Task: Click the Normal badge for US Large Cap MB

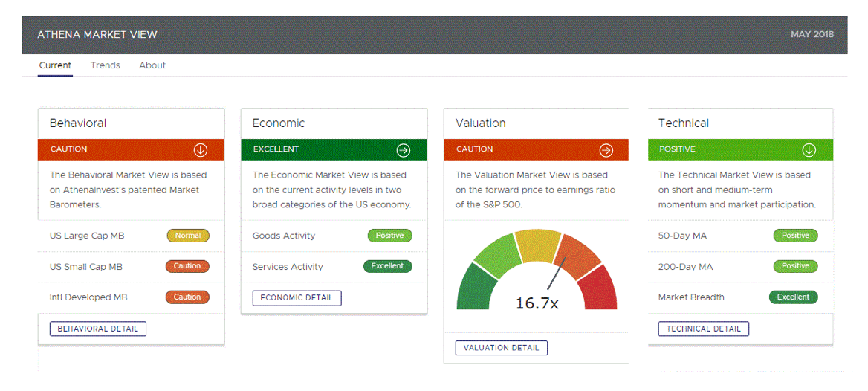Action: (x=188, y=236)
